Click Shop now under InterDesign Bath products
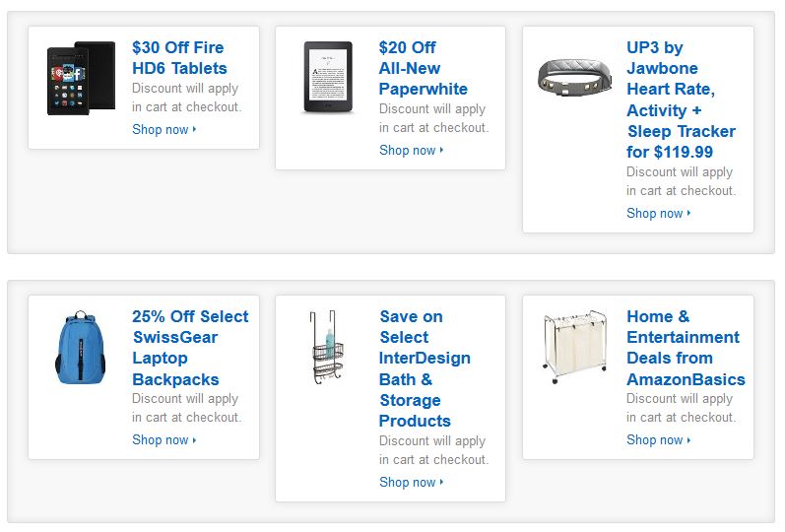The height and width of the screenshot is (532, 785). 407,482
